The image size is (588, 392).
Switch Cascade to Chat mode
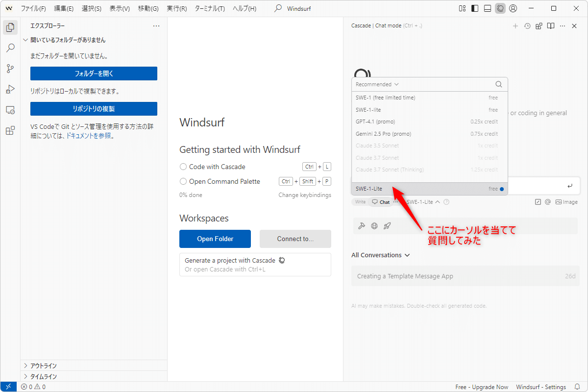point(381,202)
